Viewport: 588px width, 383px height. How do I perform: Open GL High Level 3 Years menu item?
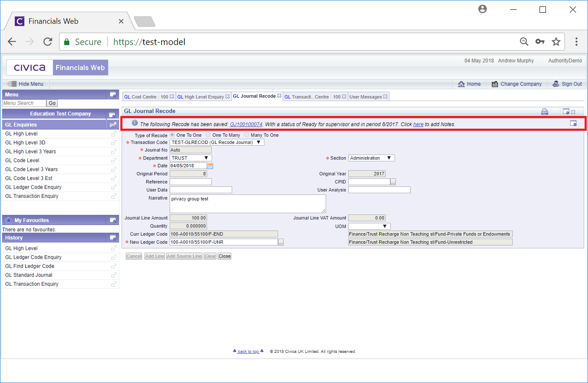point(31,152)
